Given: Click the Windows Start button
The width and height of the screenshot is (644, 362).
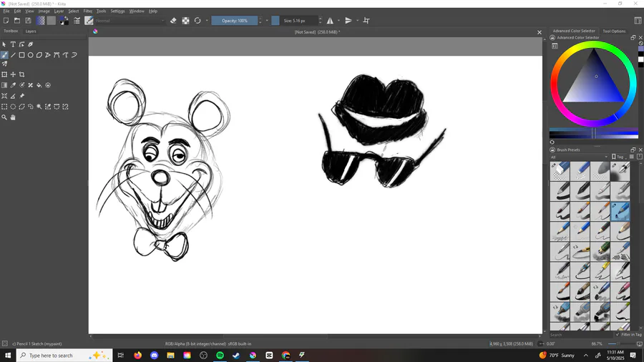Looking at the screenshot, I should (8, 356).
